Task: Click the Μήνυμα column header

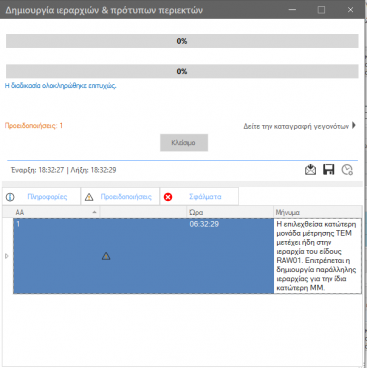Action: click(x=318, y=212)
